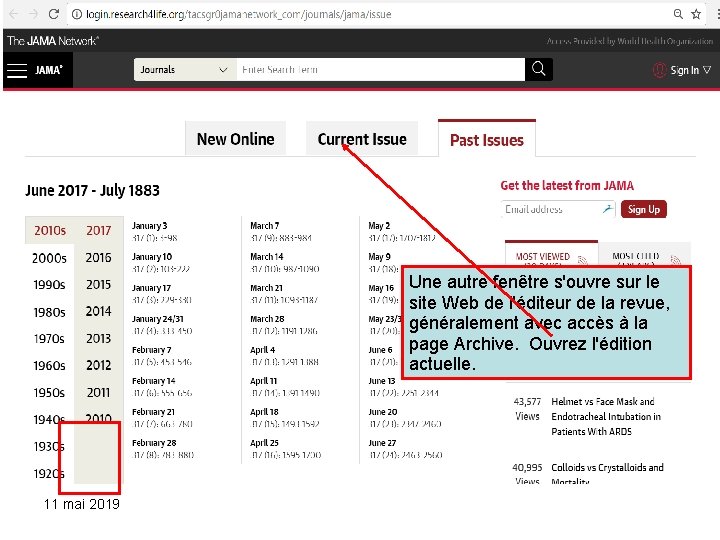Open the June 20 issue
The height and width of the screenshot is (540, 720).
coord(382,412)
